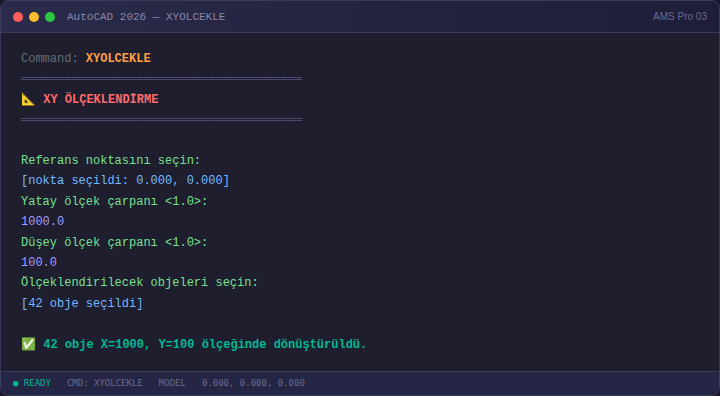
Task: Click the '[nokta seçildi: 0.000, 0.000]' line
Action: tap(125, 180)
